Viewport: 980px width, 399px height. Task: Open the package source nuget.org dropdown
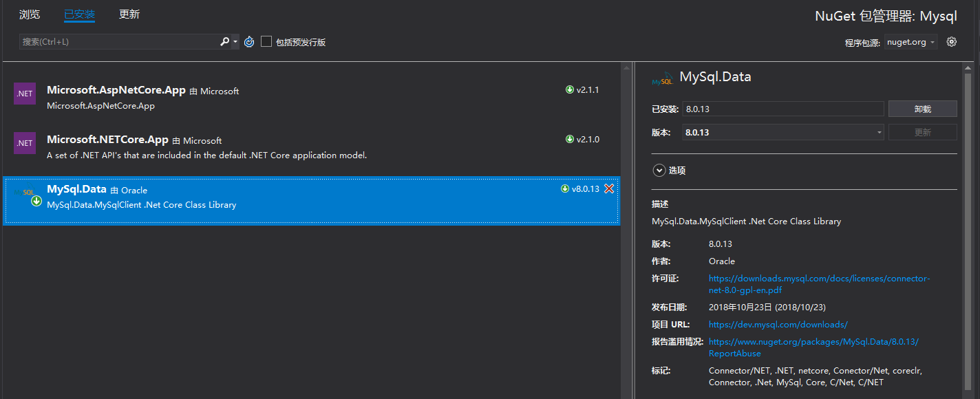[x=910, y=42]
